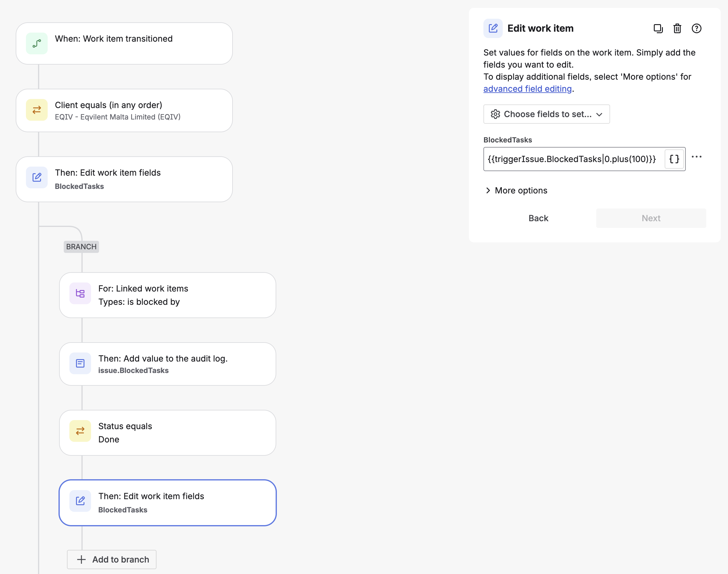Click the Back button

point(538,218)
